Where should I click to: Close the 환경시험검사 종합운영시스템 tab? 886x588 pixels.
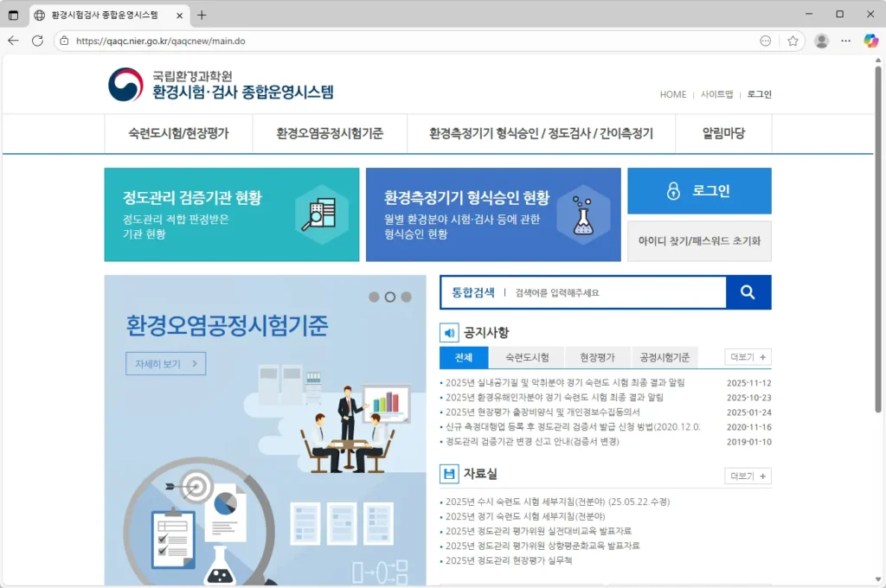coord(180,16)
